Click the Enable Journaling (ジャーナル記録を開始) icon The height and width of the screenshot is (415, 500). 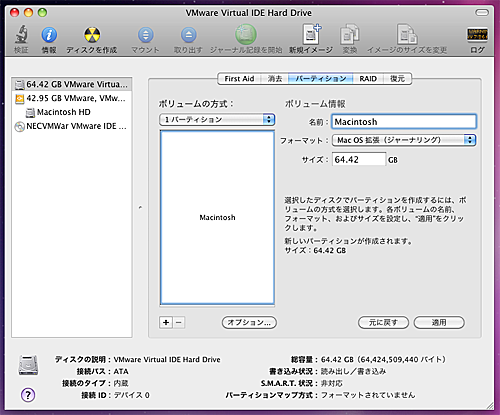(246, 35)
